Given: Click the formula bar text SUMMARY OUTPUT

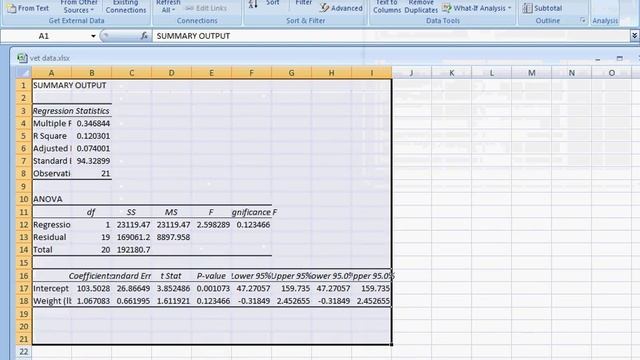Looking at the screenshot, I should click(193, 36).
